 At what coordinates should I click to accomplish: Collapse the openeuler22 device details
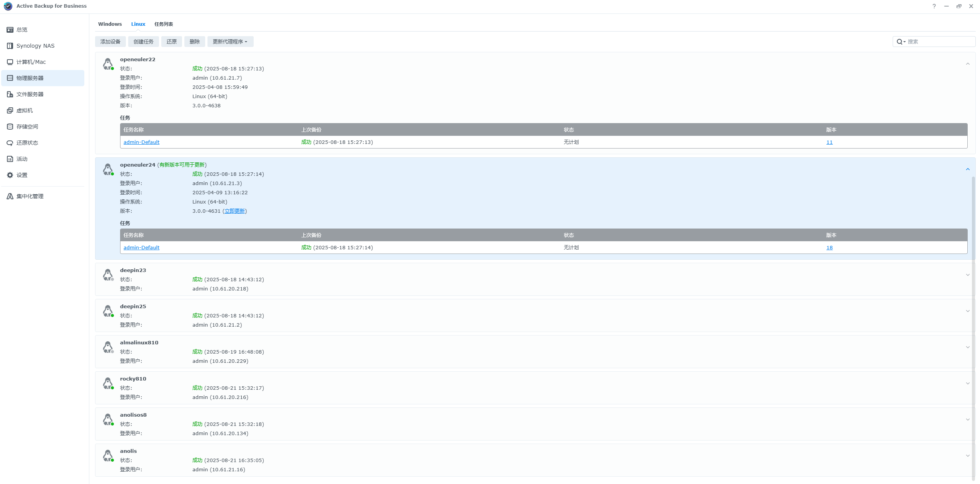[968, 64]
